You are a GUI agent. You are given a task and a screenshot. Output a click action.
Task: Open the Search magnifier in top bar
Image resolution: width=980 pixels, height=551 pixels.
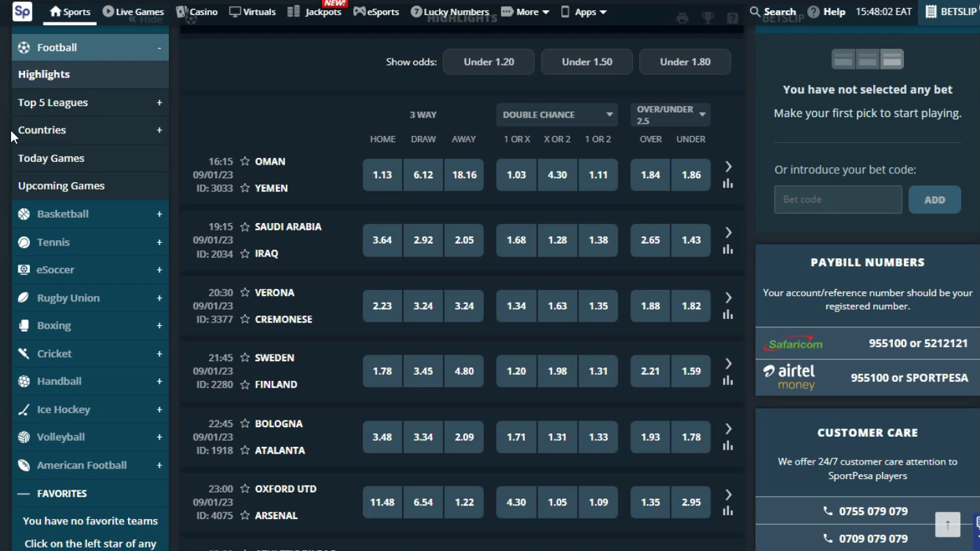755,12
